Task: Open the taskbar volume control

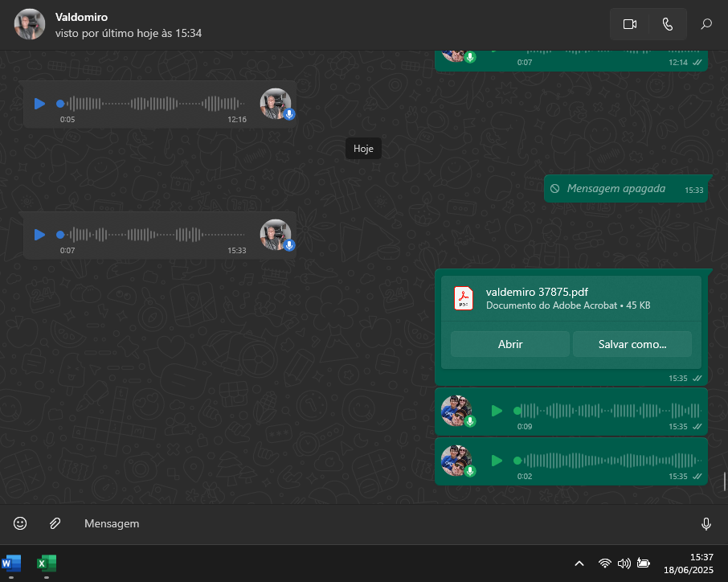Action: point(624,564)
